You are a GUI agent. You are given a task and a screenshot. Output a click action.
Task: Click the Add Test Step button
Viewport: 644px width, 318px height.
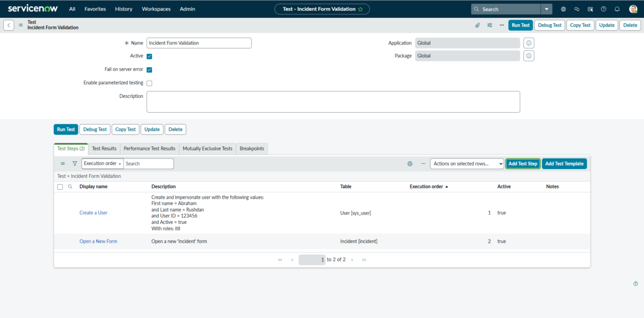tap(523, 164)
